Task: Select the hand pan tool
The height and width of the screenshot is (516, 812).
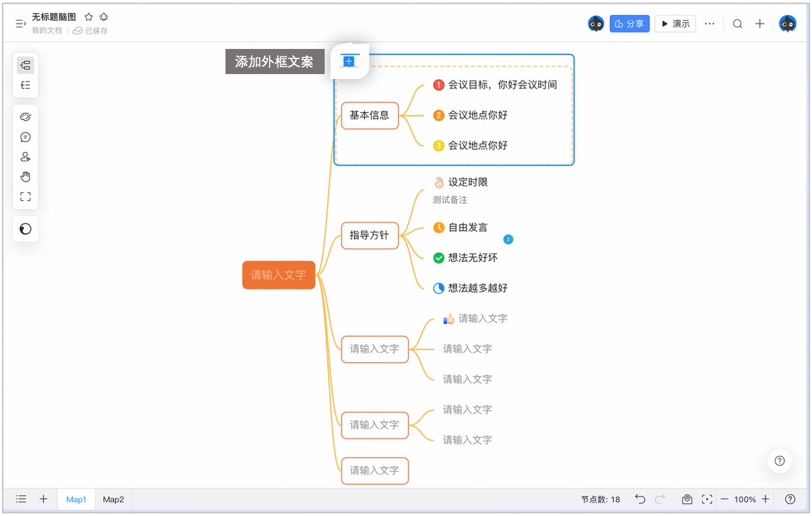Action: (x=25, y=176)
